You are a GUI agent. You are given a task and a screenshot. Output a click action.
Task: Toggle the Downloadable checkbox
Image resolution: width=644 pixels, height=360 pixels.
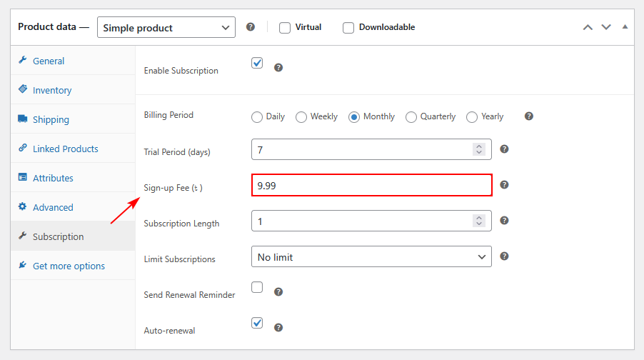pyautogui.click(x=348, y=28)
